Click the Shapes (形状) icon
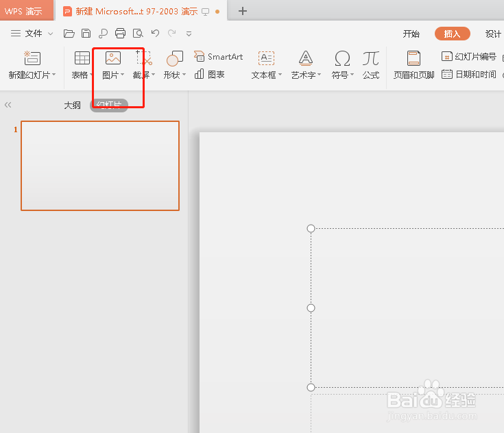Screen dimensions: 504x433 pyautogui.click(x=175, y=58)
